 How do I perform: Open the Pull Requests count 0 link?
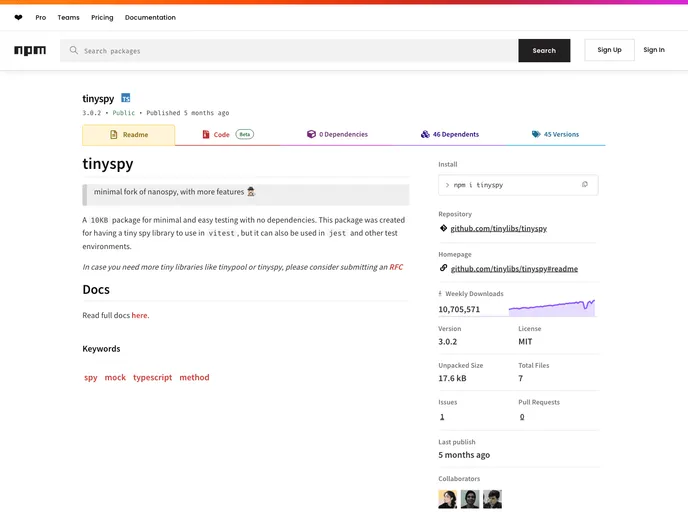[522, 417]
